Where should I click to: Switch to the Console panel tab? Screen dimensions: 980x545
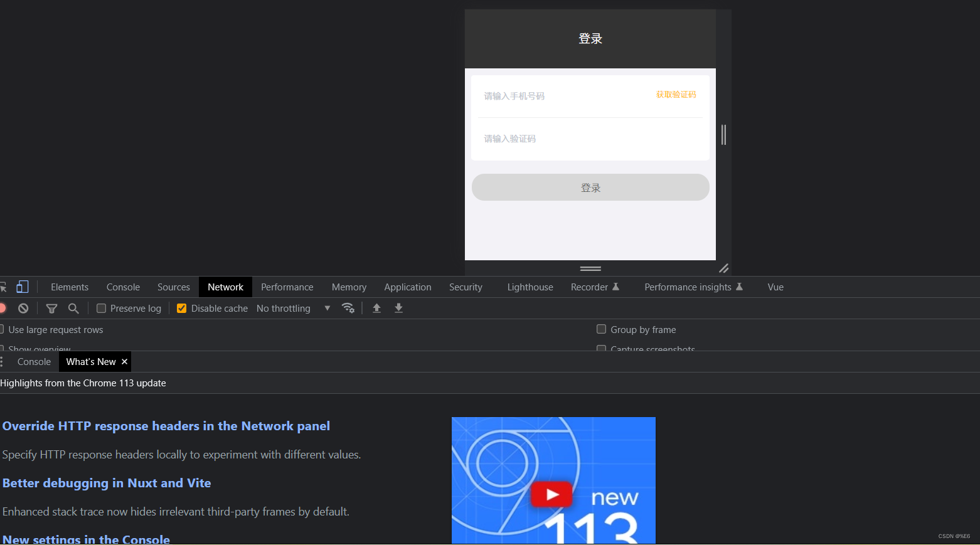point(123,287)
